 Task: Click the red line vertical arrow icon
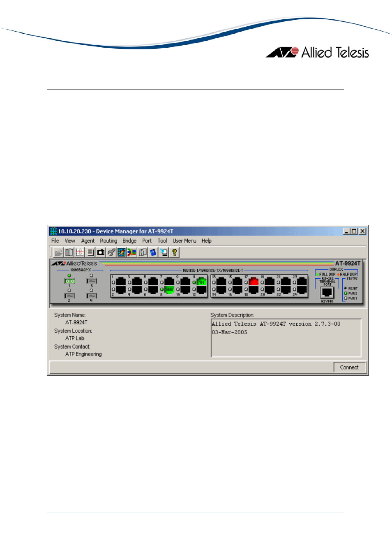click(80, 252)
